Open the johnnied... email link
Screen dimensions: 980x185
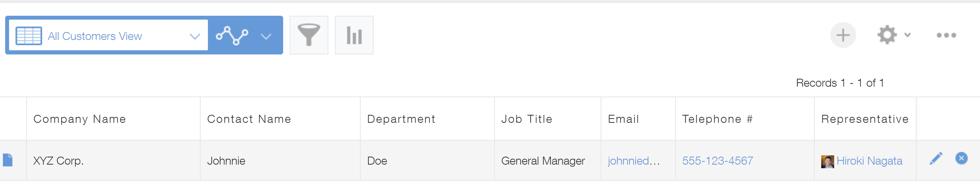(x=633, y=161)
